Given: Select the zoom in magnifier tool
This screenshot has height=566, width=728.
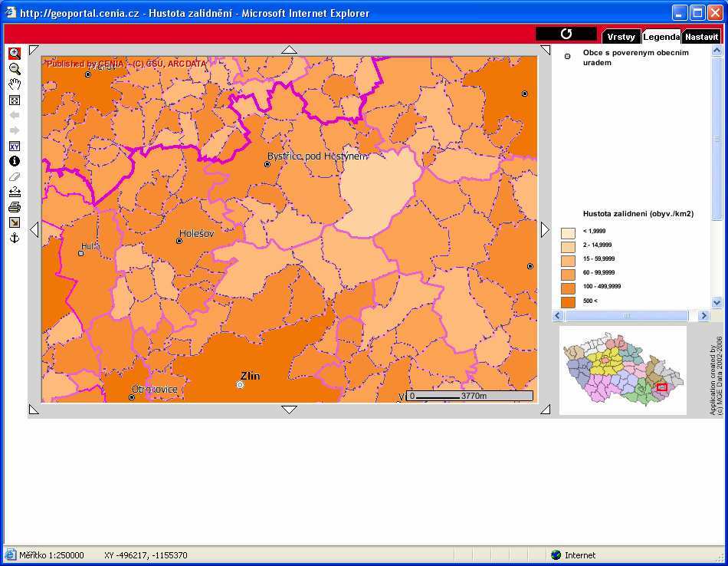Looking at the screenshot, I should [15, 54].
